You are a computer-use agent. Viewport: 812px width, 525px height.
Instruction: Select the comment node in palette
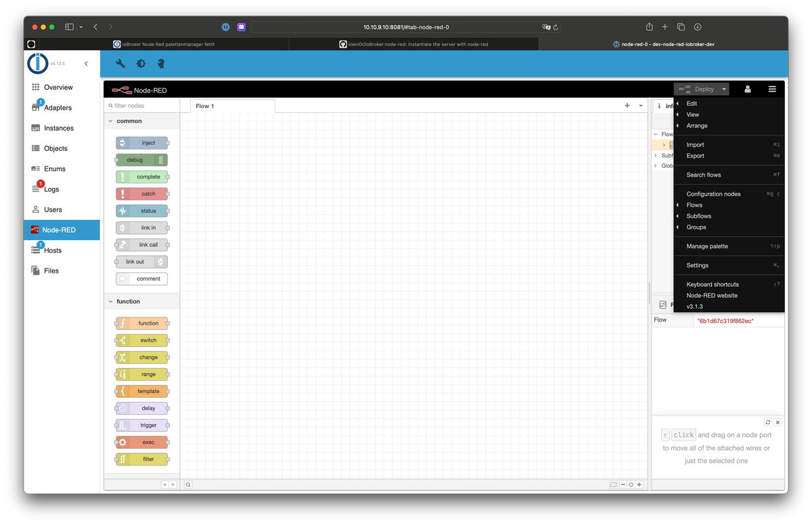click(x=141, y=278)
